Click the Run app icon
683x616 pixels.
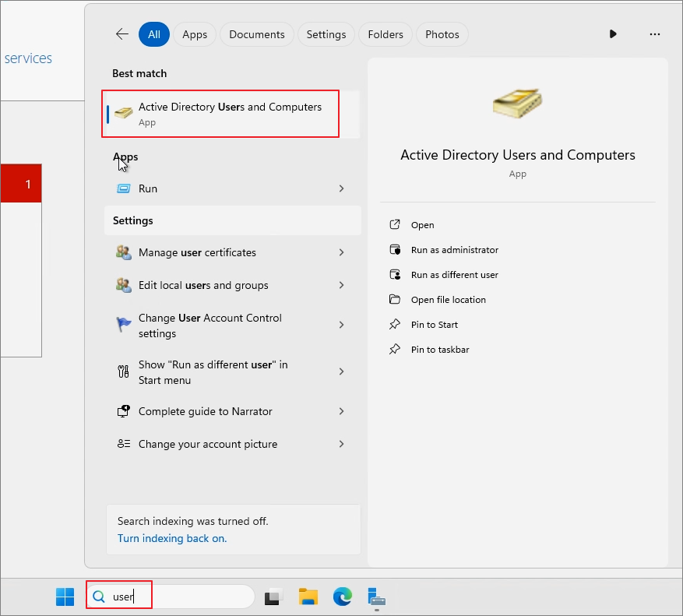[123, 188]
